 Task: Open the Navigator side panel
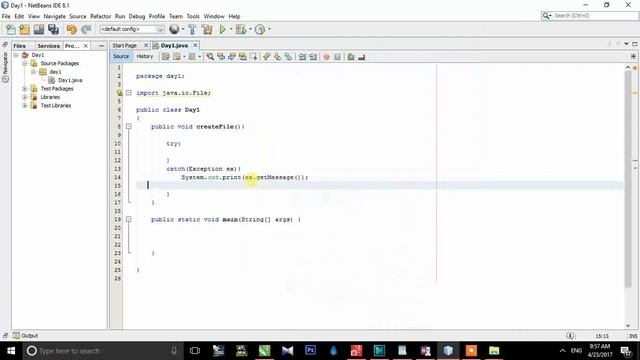click(x=5, y=67)
